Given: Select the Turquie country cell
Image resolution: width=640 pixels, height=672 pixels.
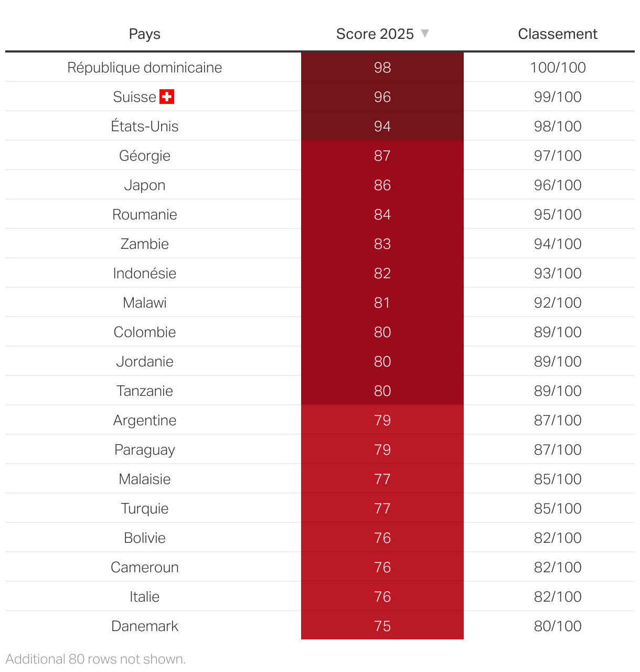Looking at the screenshot, I should (x=144, y=509).
